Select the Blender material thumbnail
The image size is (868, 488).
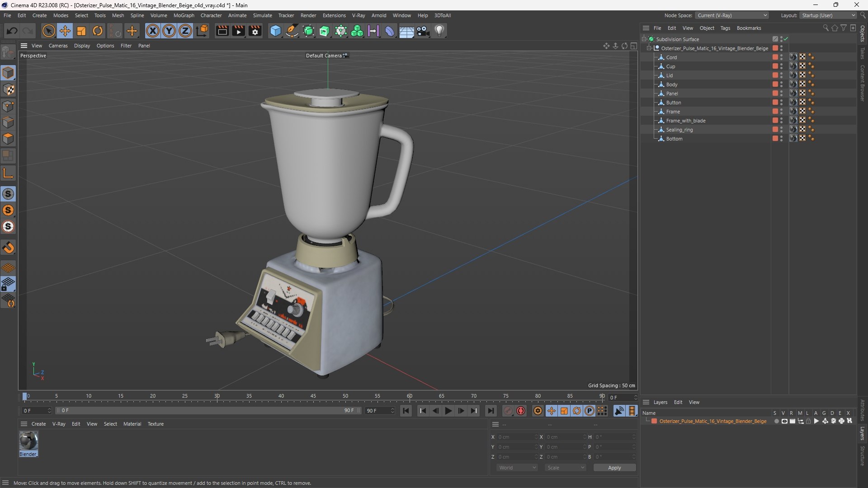click(x=28, y=441)
